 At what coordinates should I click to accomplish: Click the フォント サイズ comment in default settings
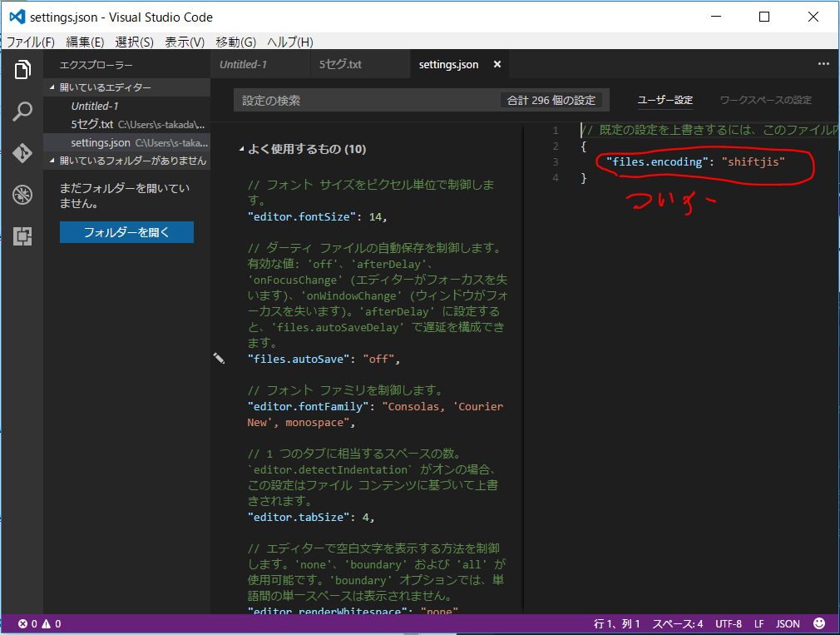pos(371,192)
